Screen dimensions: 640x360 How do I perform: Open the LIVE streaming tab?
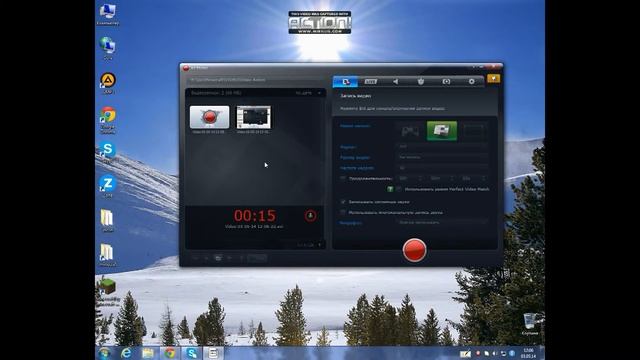pos(371,82)
